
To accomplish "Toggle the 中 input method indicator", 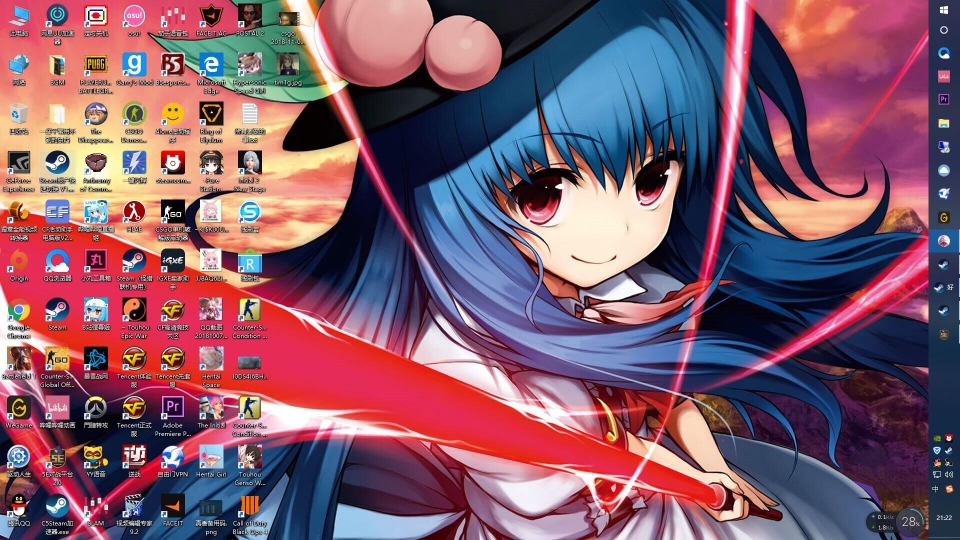I will pyautogui.click(x=936, y=489).
